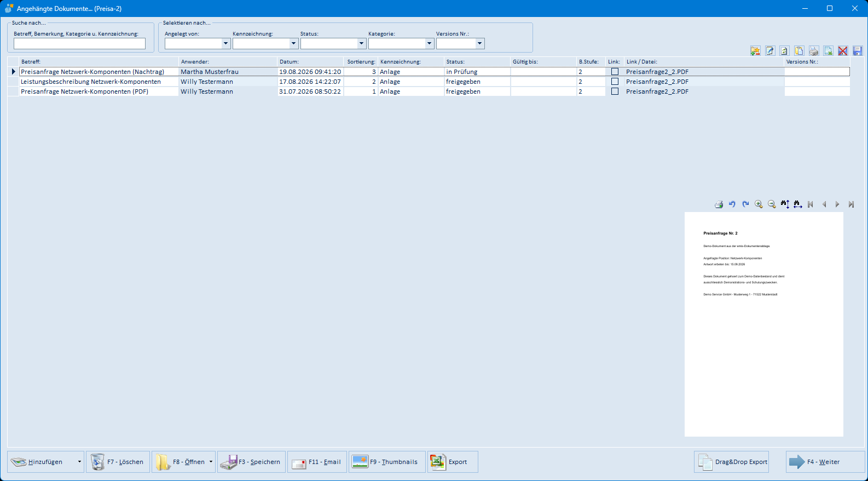868x481 pixels.
Task: Click the red-crossed floppy disk icon
Action: tap(843, 51)
